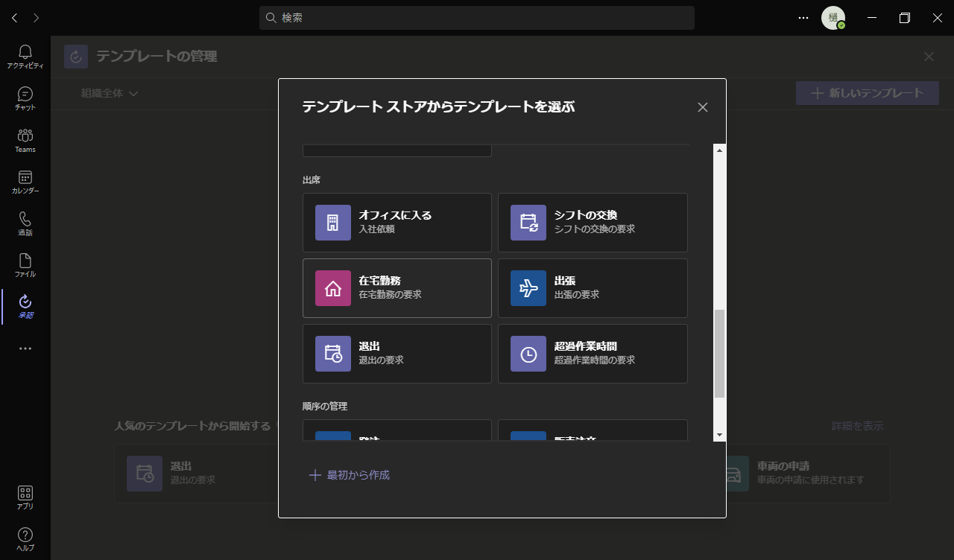This screenshot has width=954, height=560.
Task: Go to Teams in the sidebar
Action: click(25, 140)
